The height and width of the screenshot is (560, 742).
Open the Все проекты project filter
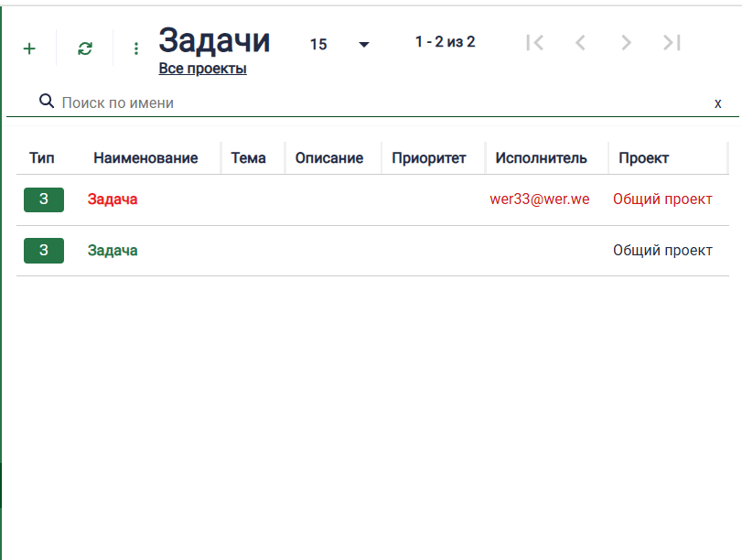[202, 68]
